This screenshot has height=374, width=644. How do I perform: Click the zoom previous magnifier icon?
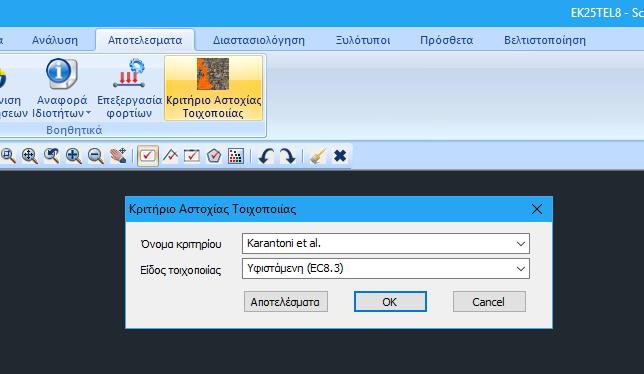52,156
